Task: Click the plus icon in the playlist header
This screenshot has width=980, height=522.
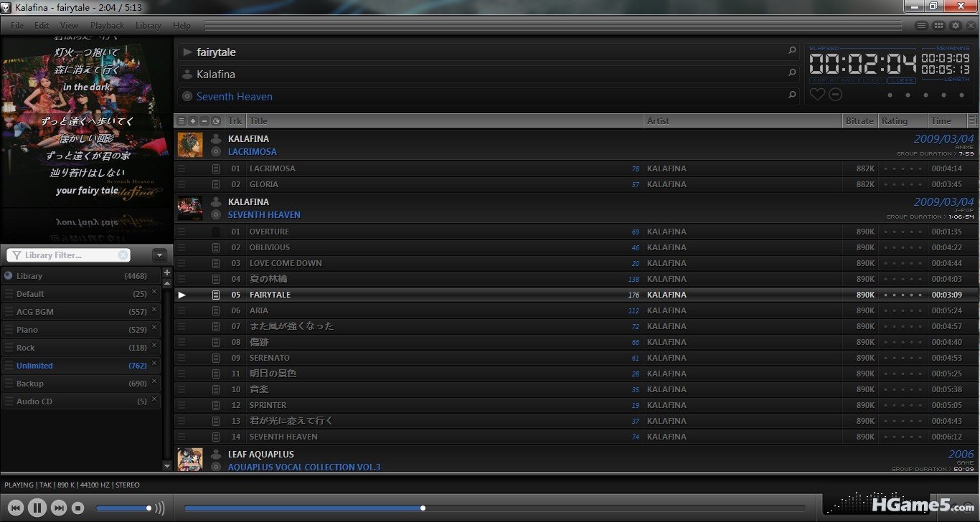Action: pyautogui.click(x=193, y=121)
